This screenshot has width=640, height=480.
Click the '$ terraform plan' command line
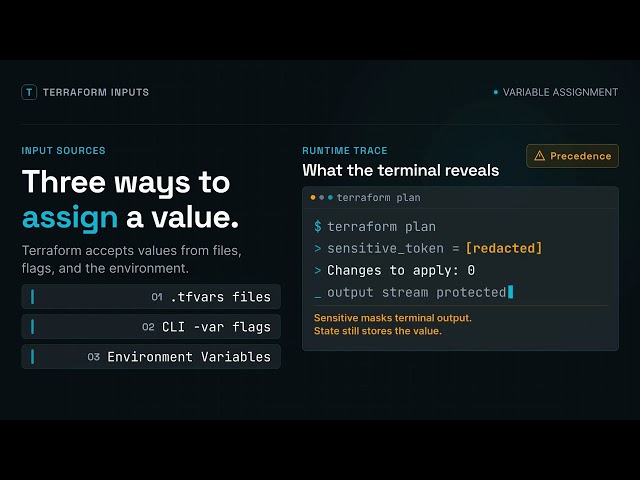(375, 227)
